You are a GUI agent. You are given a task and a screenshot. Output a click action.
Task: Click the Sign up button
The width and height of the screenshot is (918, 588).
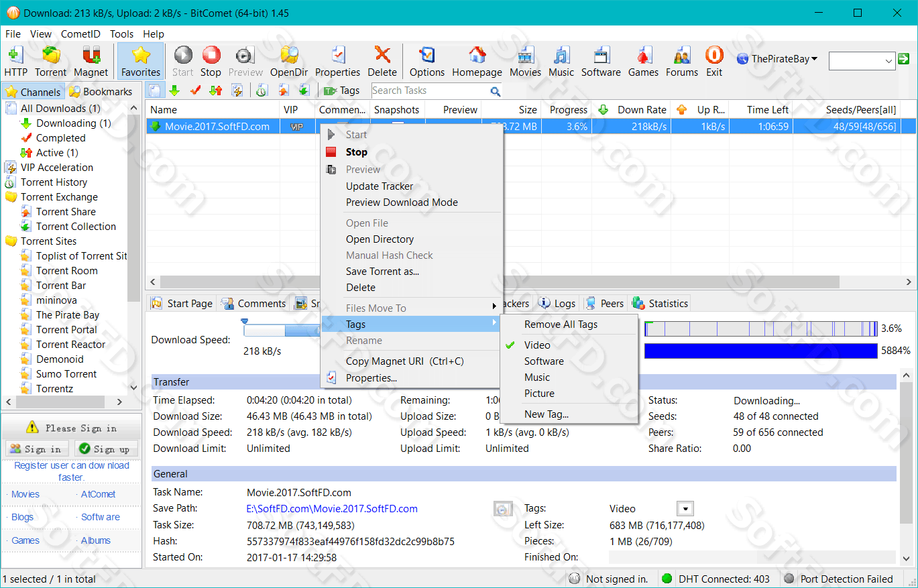tap(106, 449)
